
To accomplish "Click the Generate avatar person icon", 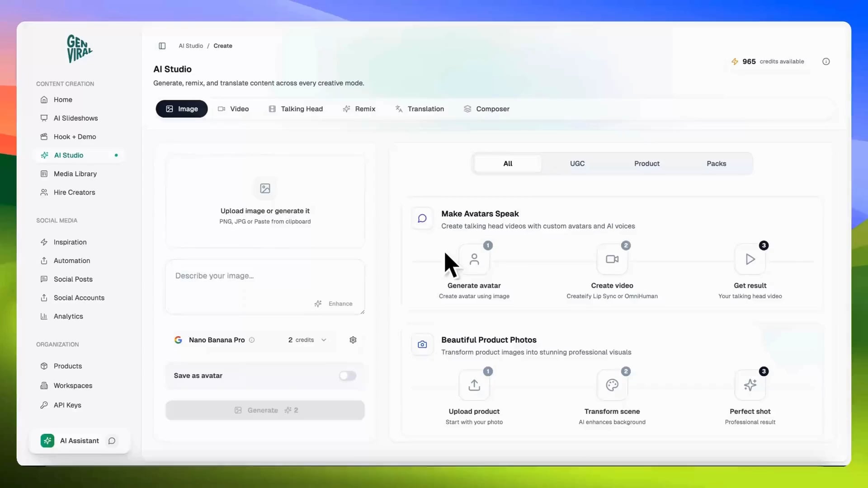I will tap(474, 259).
